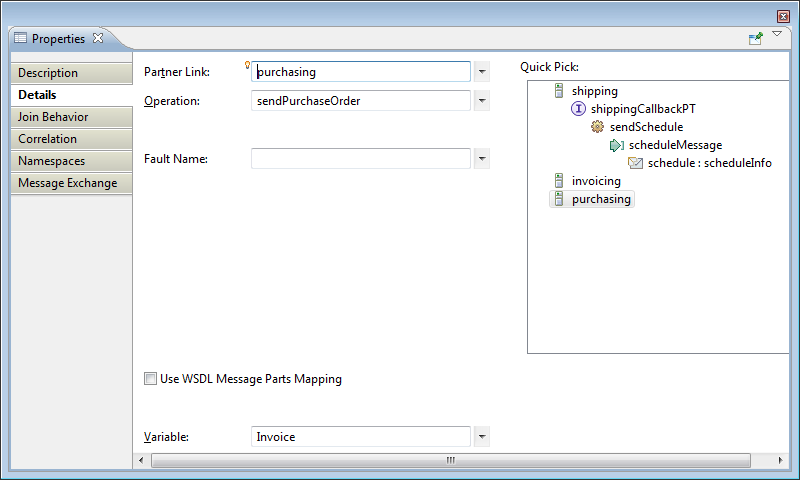This screenshot has height=480, width=800.
Task: Click the pin properties view icon
Action: [x=756, y=38]
